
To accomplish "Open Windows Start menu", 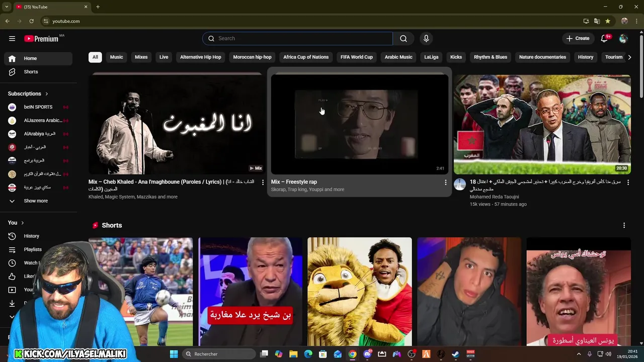I will (x=174, y=354).
